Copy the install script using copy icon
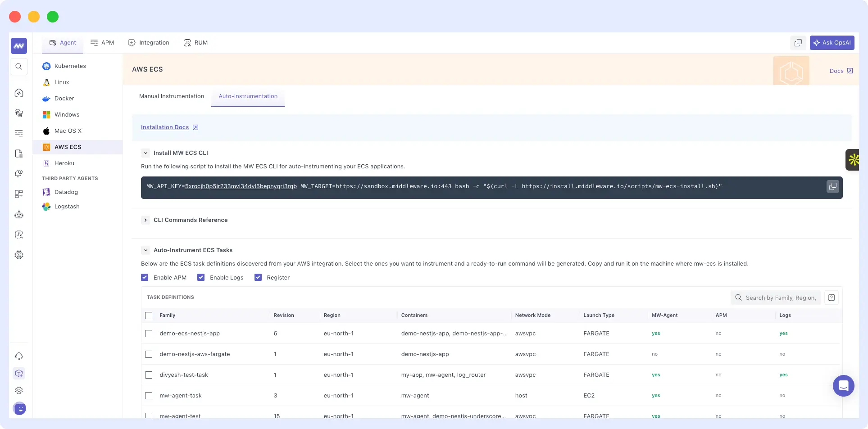 click(833, 186)
